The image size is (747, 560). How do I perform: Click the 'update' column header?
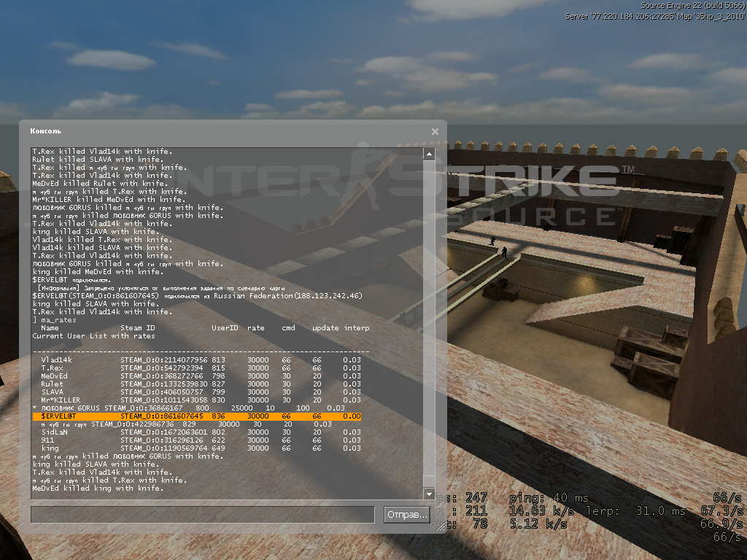(325, 328)
